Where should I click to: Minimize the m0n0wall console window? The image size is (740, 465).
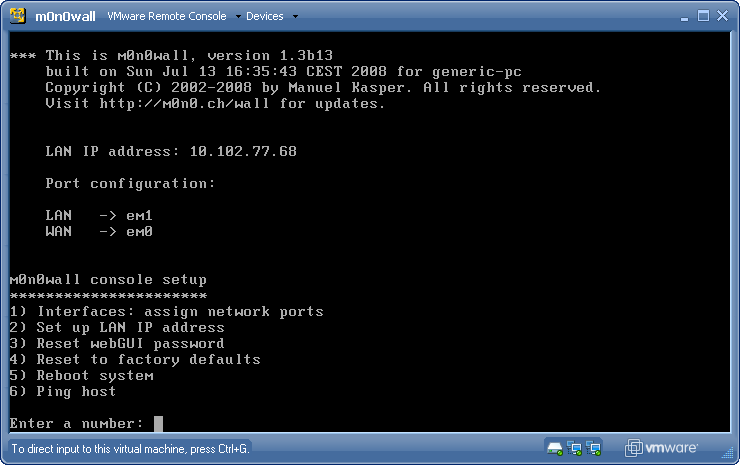click(684, 17)
